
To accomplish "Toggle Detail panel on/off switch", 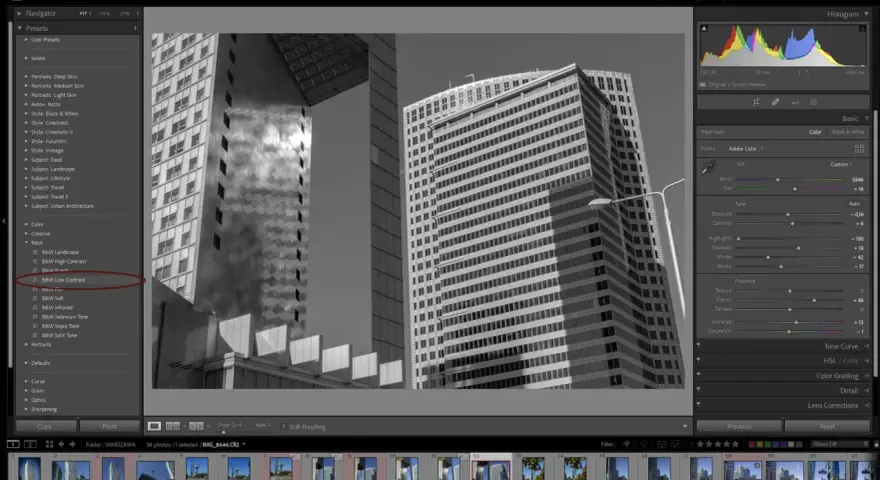I will pos(699,389).
